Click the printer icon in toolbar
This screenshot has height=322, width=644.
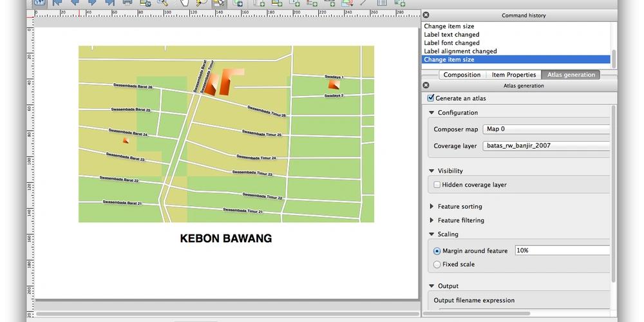click(x=128, y=3)
